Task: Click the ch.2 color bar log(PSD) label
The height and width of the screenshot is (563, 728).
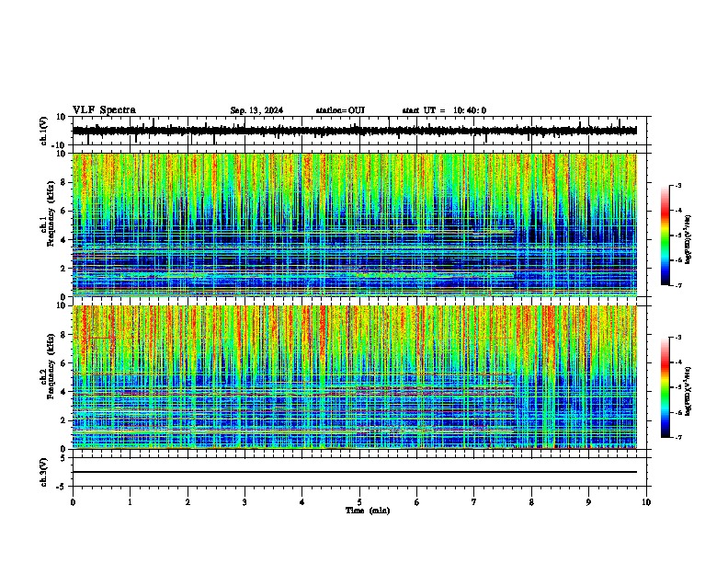Action: pyautogui.click(x=688, y=391)
